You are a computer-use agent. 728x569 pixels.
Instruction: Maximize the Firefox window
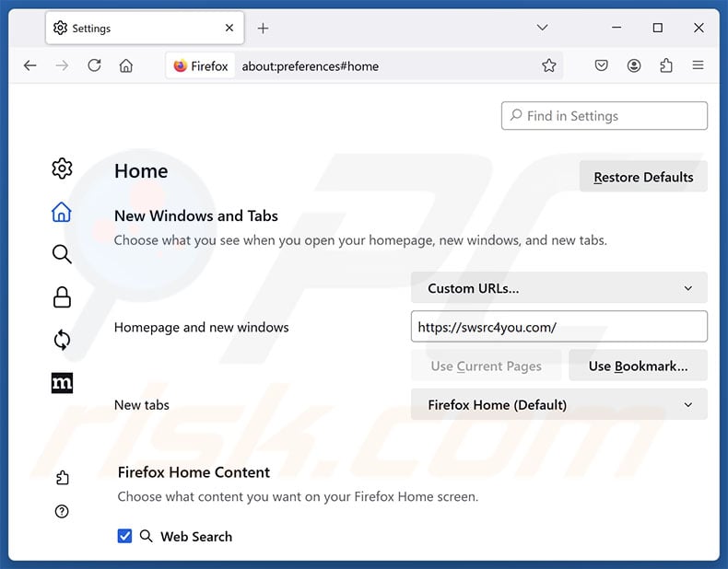(x=657, y=28)
